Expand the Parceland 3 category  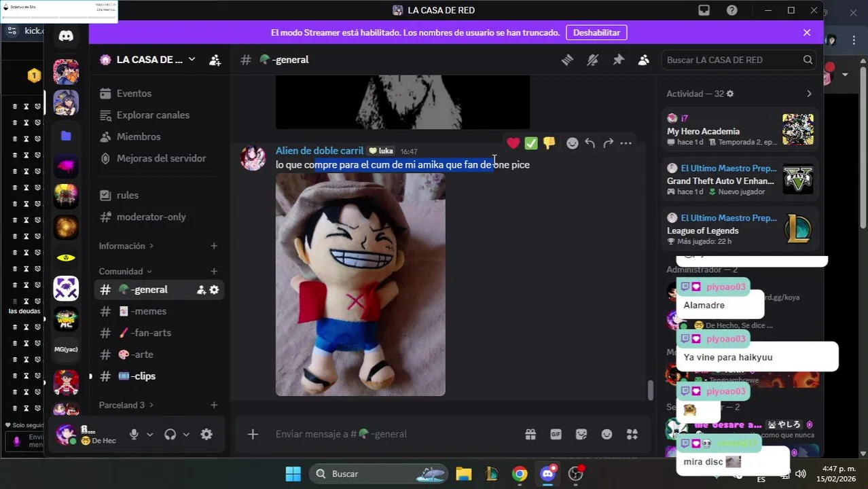[126, 405]
